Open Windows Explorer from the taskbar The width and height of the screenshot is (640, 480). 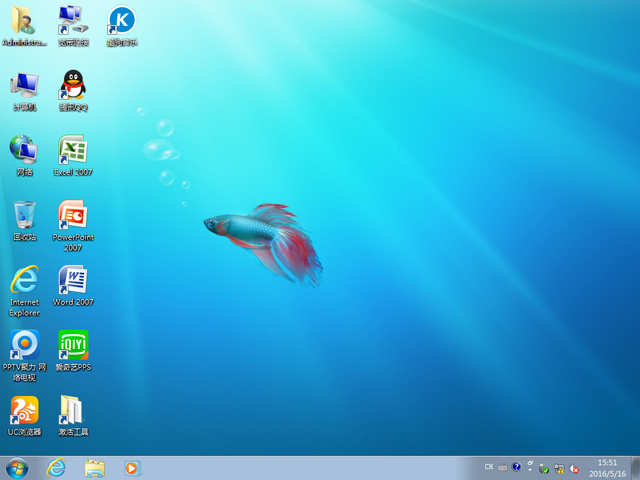[95, 468]
